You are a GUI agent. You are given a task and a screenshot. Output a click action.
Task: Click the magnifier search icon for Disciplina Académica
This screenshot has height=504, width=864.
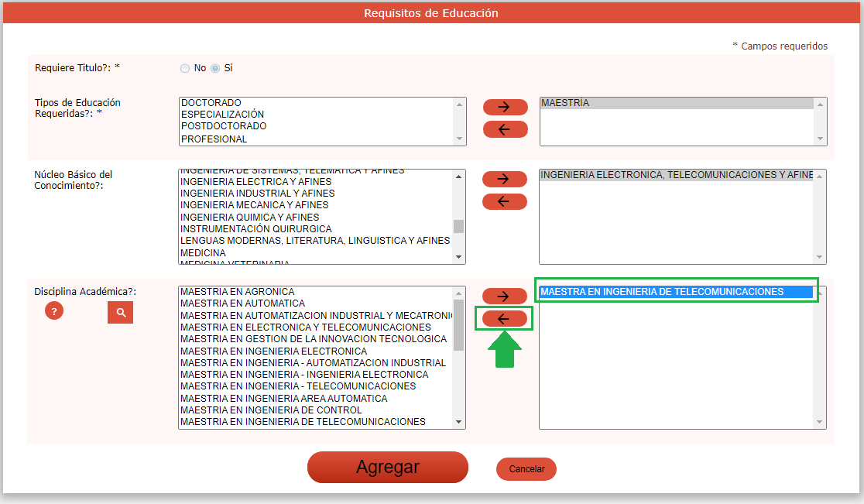click(120, 312)
